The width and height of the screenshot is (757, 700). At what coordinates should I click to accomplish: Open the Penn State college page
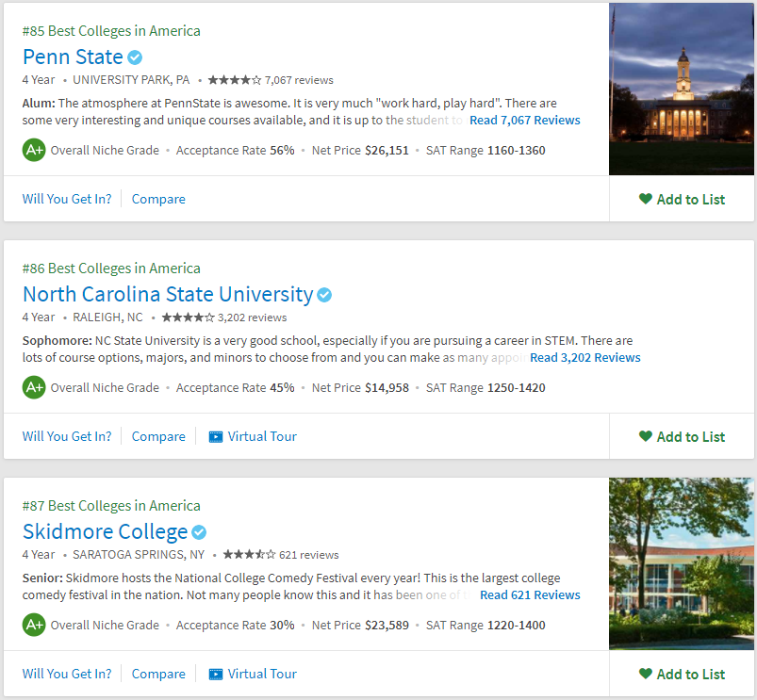click(73, 57)
